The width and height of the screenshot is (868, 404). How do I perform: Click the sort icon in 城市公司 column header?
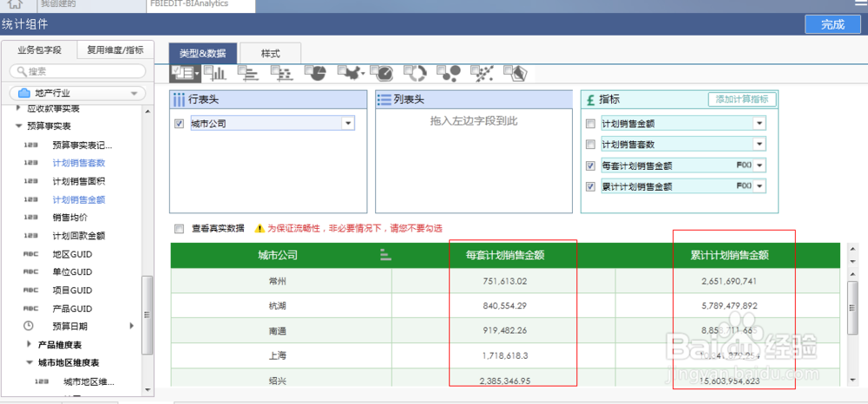coord(385,255)
